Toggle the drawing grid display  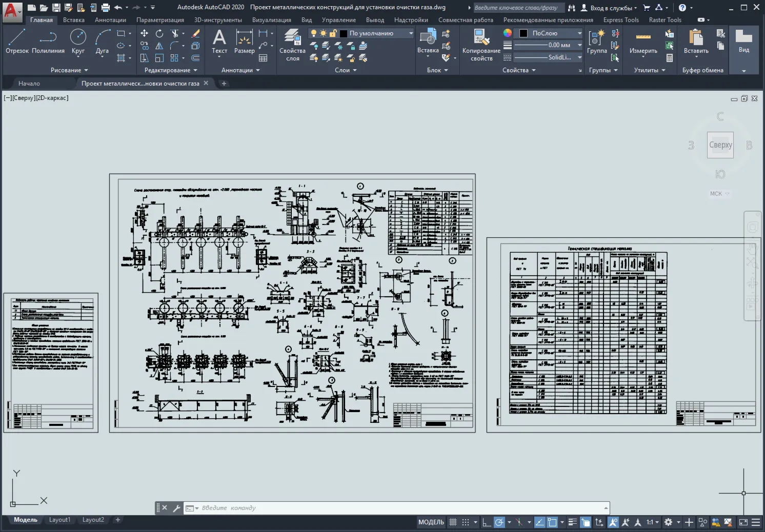point(453,522)
